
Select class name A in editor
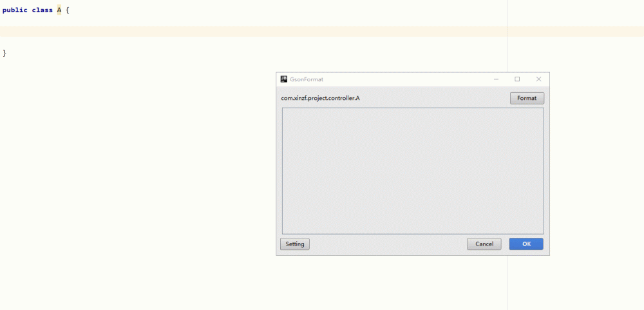(x=59, y=10)
